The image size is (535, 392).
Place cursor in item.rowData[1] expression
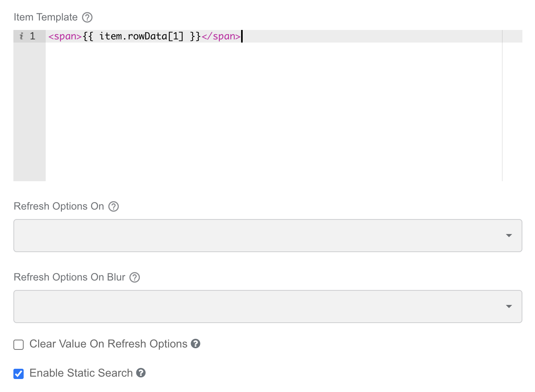pos(142,36)
